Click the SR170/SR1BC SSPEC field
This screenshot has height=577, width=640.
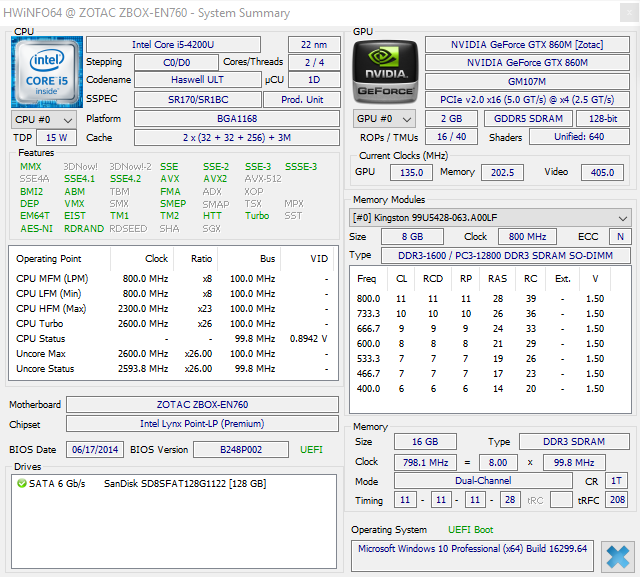pyautogui.click(x=198, y=100)
